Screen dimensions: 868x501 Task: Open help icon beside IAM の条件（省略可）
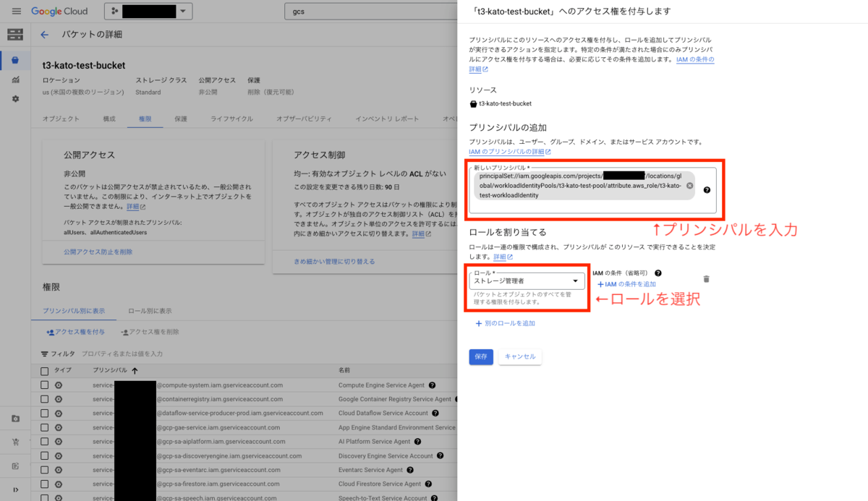pos(658,273)
